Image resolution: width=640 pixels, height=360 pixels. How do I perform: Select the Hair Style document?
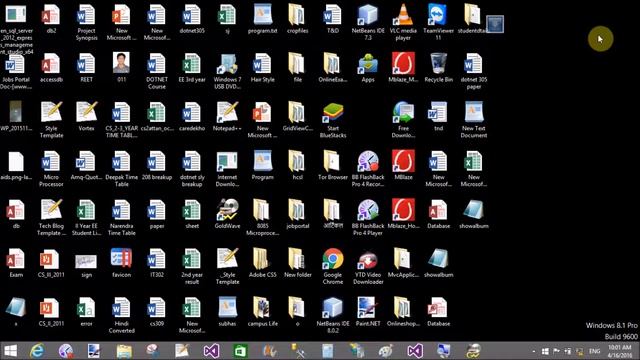coord(262,68)
